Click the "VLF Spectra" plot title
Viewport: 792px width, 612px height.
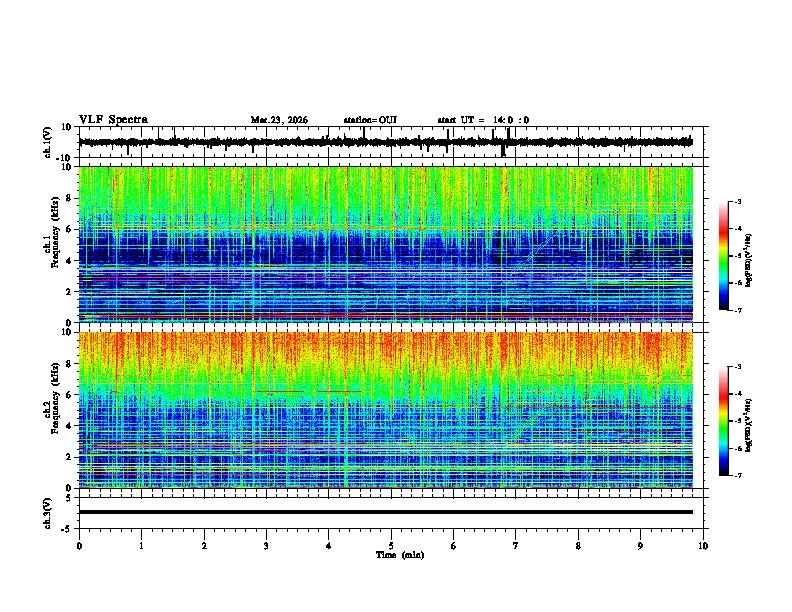113,120
